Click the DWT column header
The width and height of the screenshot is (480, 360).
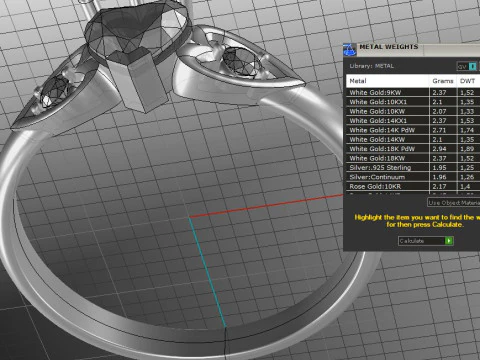pos(468,81)
